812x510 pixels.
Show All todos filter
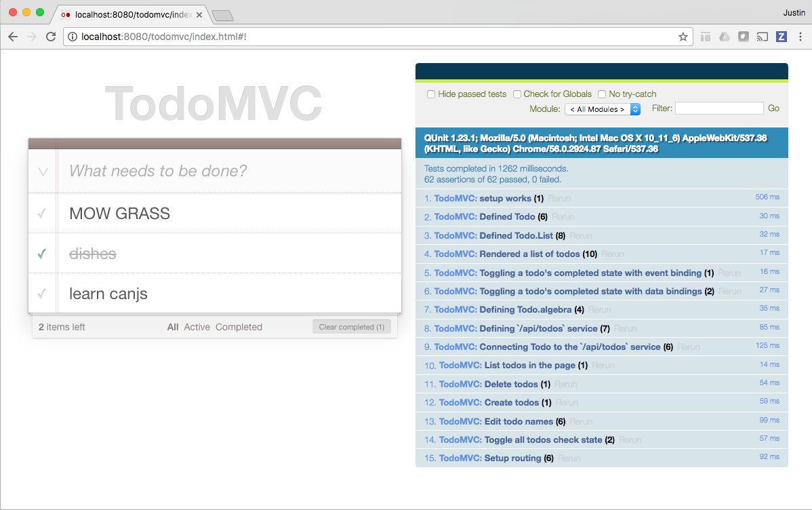point(173,327)
